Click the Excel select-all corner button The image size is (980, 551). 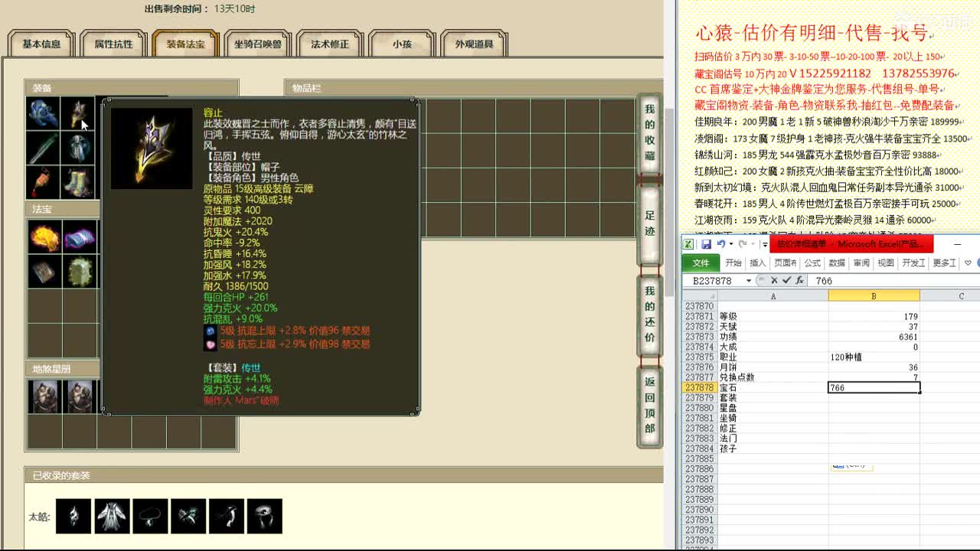coord(700,296)
